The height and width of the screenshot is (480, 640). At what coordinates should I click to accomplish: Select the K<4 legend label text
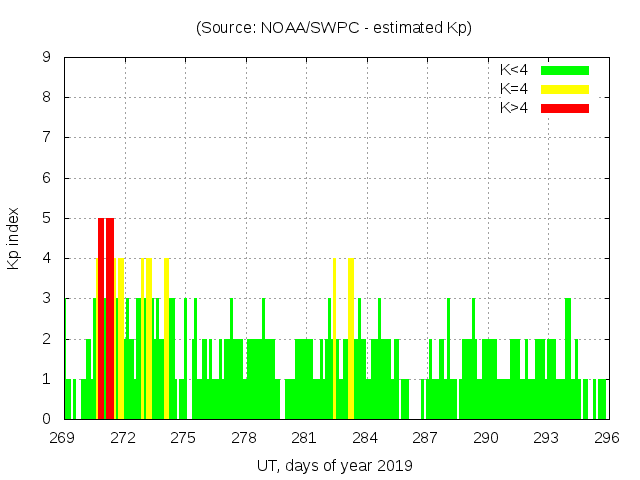pos(515,70)
